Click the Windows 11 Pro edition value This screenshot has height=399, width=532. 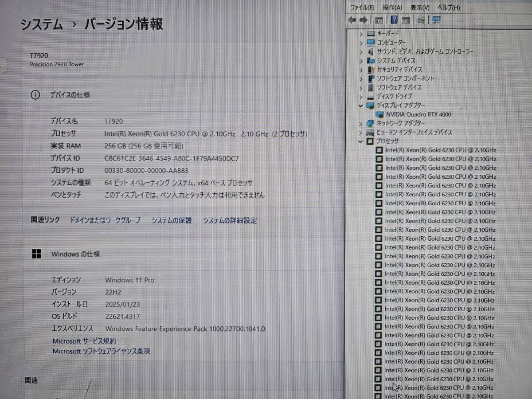[x=129, y=280]
